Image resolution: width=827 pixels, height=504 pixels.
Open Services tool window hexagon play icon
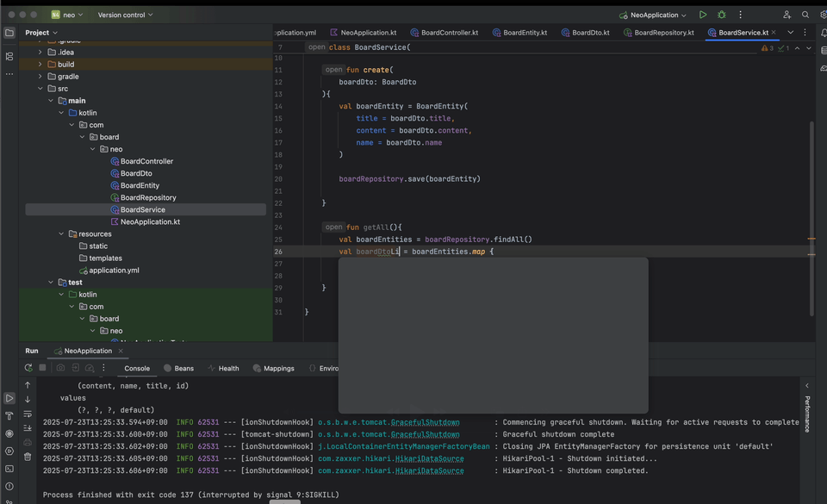click(x=9, y=451)
